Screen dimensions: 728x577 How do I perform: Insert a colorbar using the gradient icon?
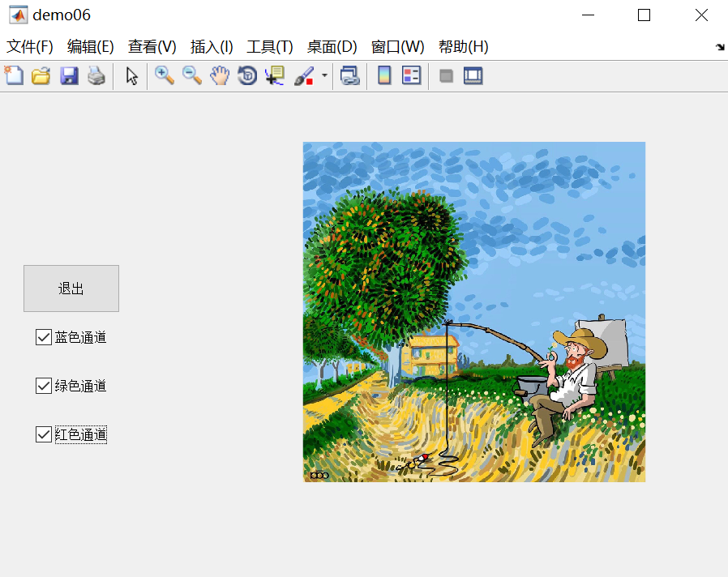coord(383,75)
